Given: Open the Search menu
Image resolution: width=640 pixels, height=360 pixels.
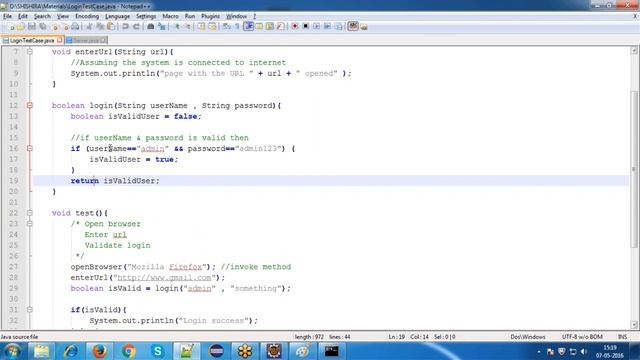Looking at the screenshot, I should [42, 16].
